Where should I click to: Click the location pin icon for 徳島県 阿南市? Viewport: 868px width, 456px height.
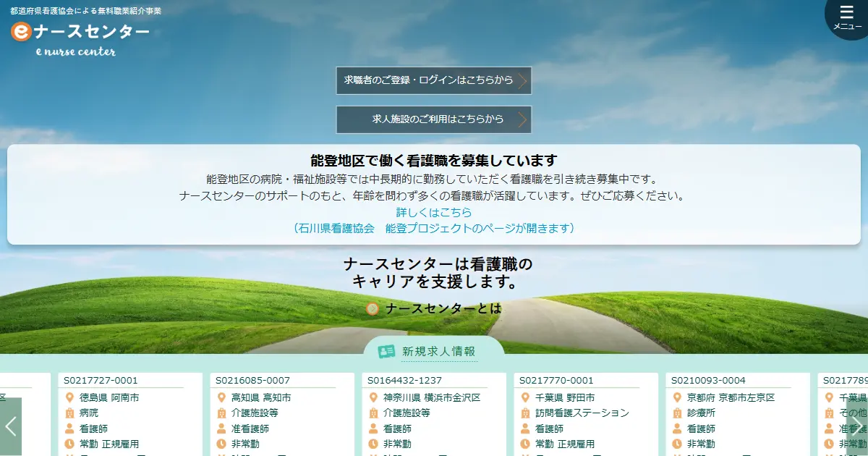70,397
